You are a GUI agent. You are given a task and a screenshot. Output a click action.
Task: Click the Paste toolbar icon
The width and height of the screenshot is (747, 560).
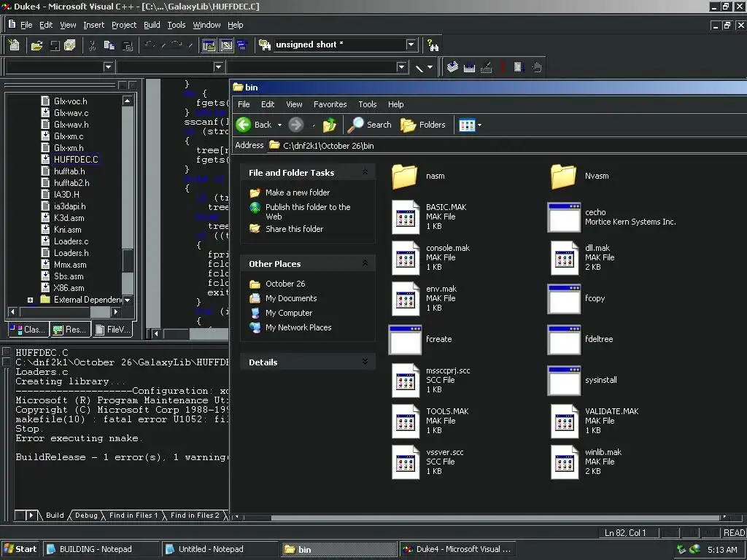point(127,45)
